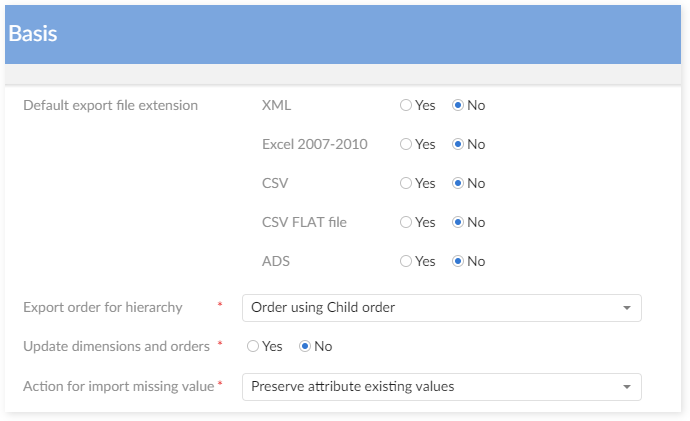Click arrow on Preserve attribute existing values
This screenshot has height=421, width=690.
tap(627, 386)
